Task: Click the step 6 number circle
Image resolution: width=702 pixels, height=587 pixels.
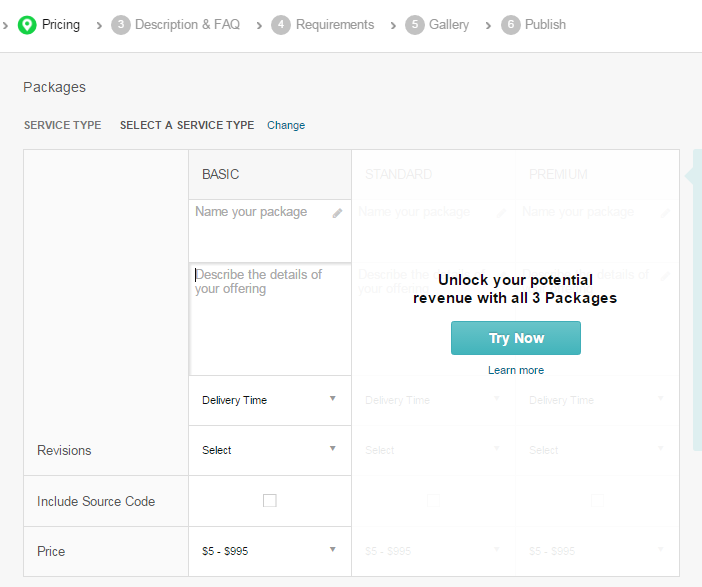Action: pyautogui.click(x=511, y=25)
